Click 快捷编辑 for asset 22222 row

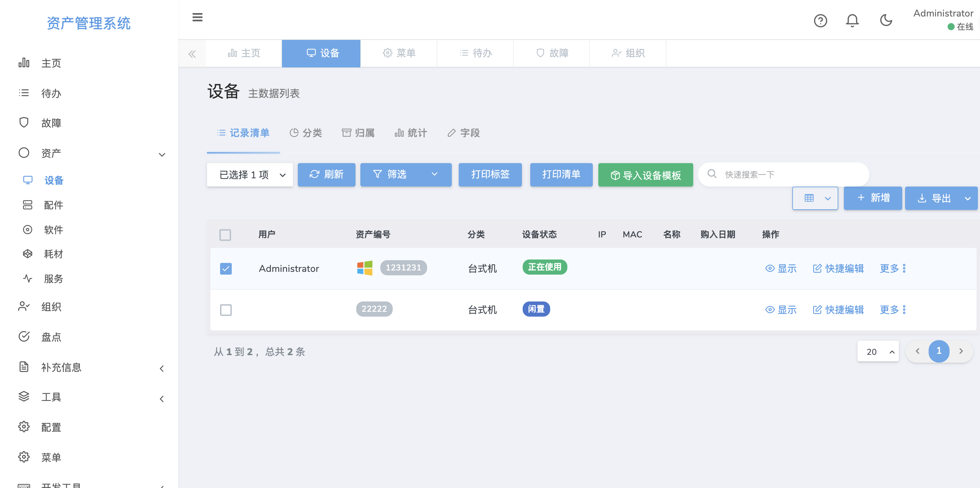pos(838,309)
